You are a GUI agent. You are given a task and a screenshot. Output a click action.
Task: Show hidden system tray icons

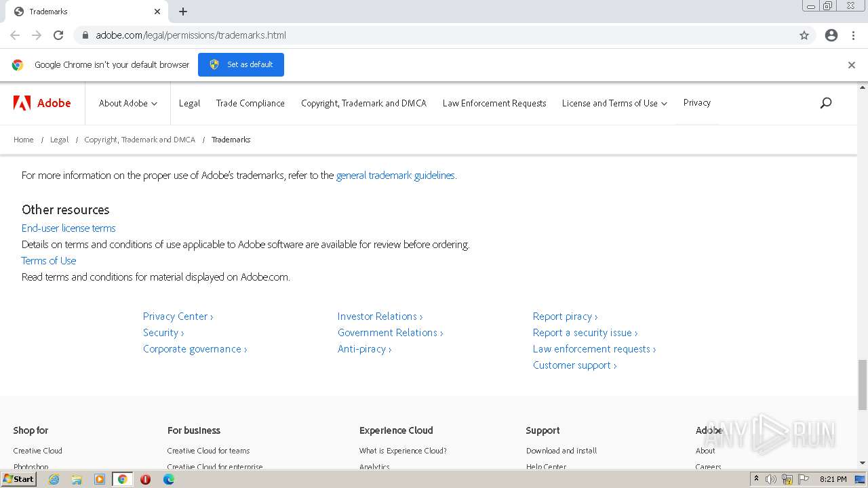pos(756,479)
